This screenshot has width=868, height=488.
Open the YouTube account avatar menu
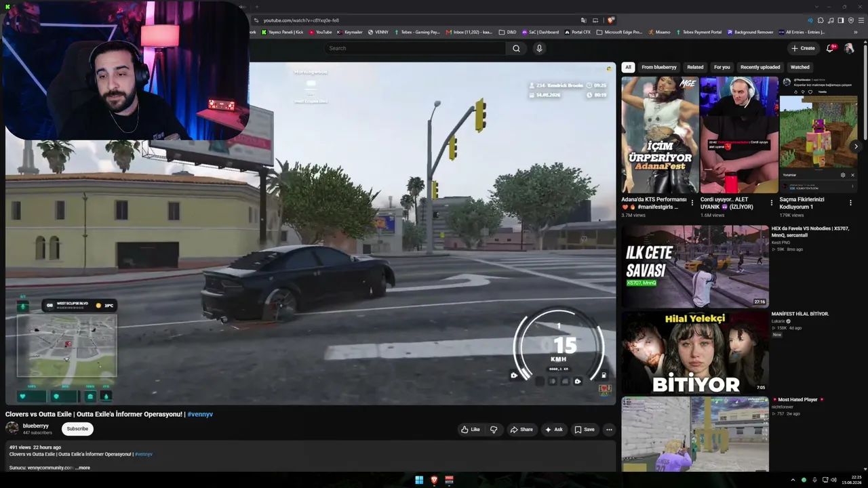(848, 48)
